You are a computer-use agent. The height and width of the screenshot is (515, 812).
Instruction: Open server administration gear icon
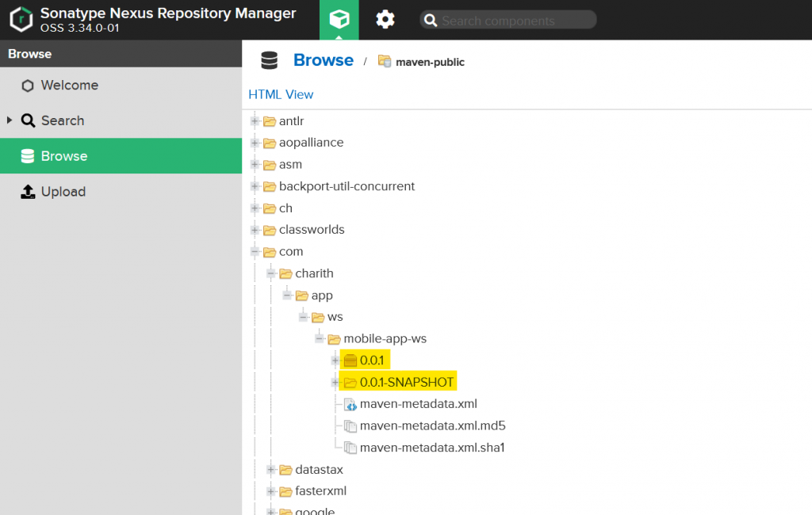click(x=385, y=20)
